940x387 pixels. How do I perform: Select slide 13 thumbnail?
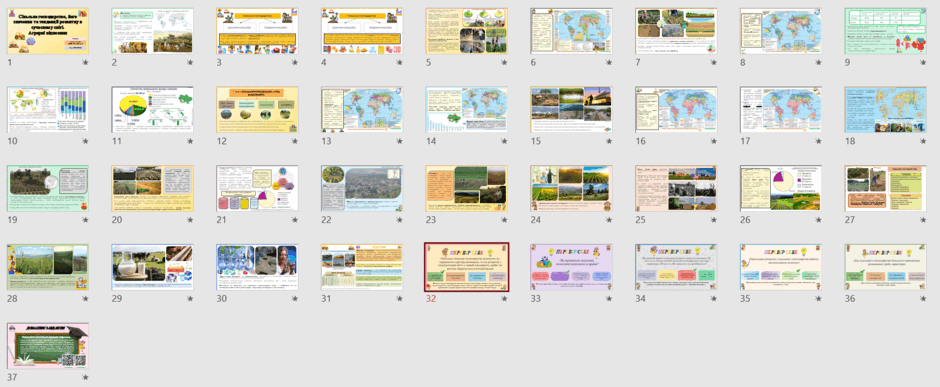tap(362, 110)
